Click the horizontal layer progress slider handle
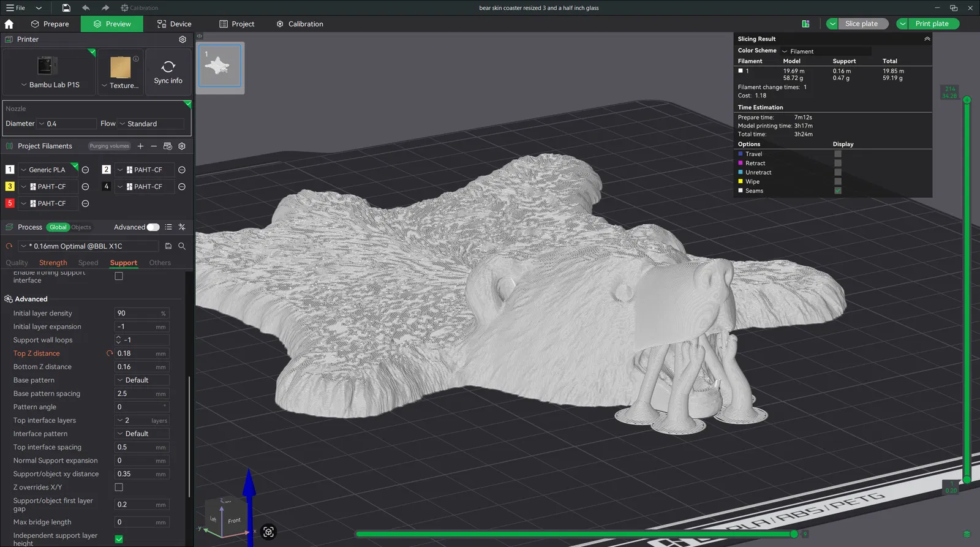This screenshot has height=547, width=980. (794, 534)
